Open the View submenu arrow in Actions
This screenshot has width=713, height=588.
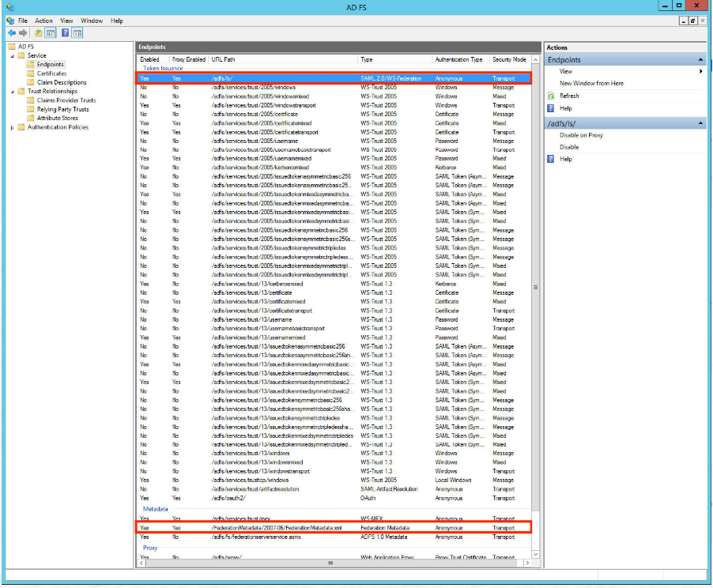[700, 71]
